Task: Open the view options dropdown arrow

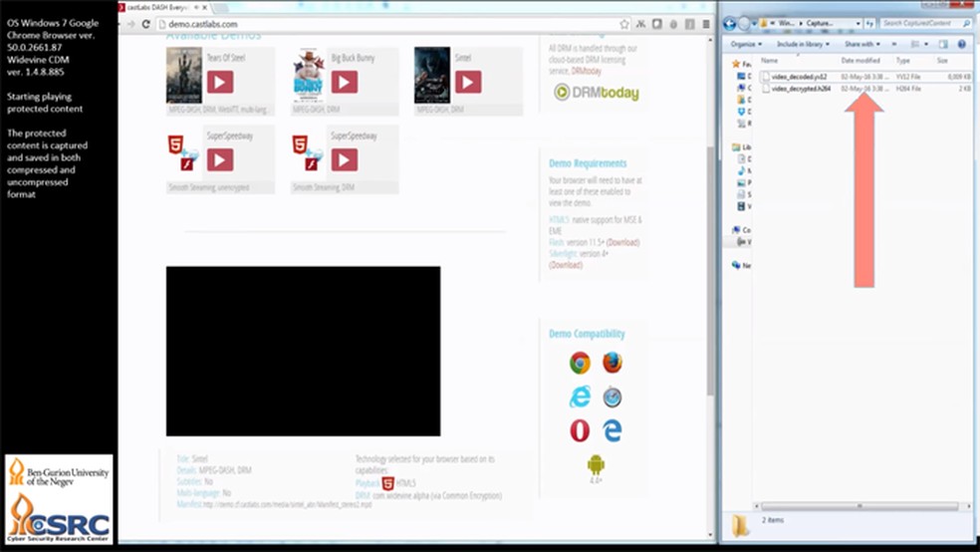Action: click(x=926, y=45)
